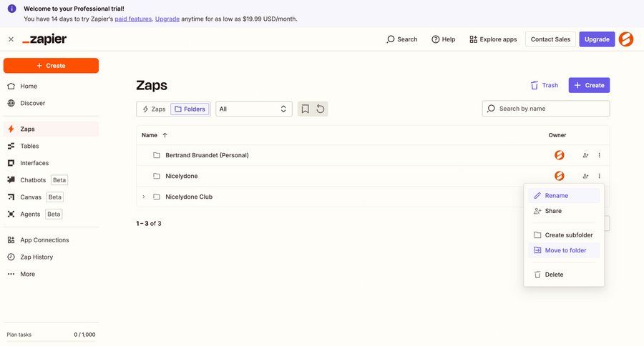Toggle three-dot menu for the Nicelydone row
The height and width of the screenshot is (346, 644).
[x=599, y=176]
